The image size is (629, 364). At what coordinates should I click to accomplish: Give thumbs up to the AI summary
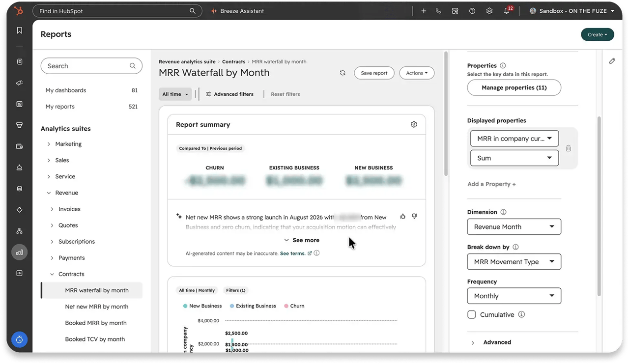point(403,216)
